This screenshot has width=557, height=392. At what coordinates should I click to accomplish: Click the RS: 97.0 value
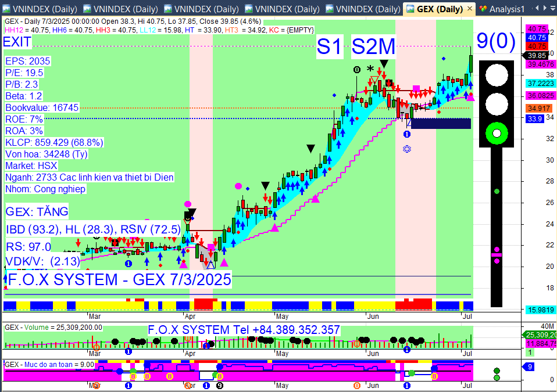28,247
